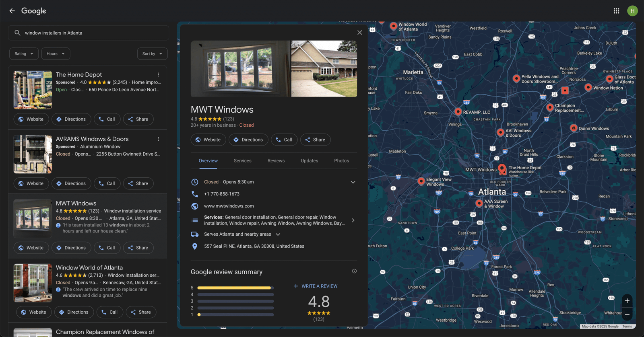Open The Home Depot listing thumbnail

pyautogui.click(x=33, y=90)
